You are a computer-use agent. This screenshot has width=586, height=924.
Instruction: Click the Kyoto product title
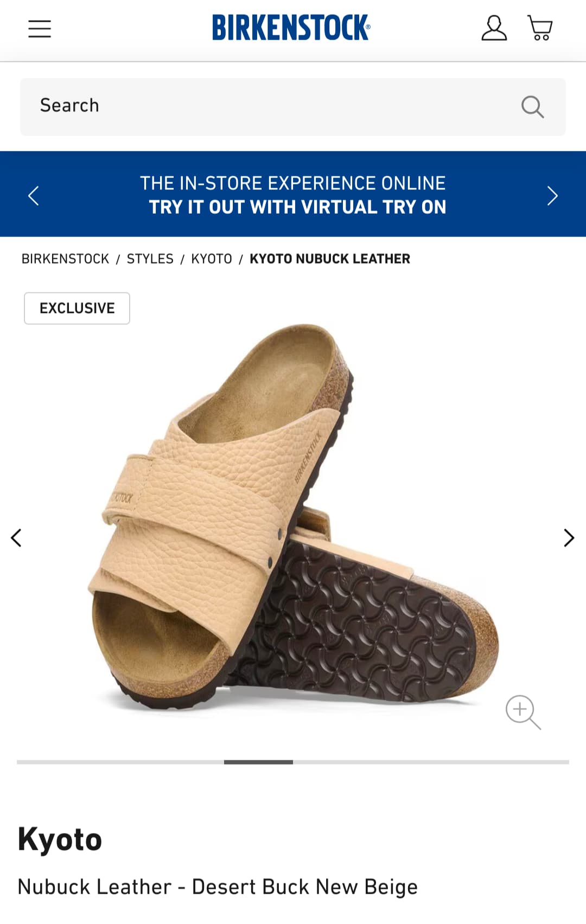[60, 839]
